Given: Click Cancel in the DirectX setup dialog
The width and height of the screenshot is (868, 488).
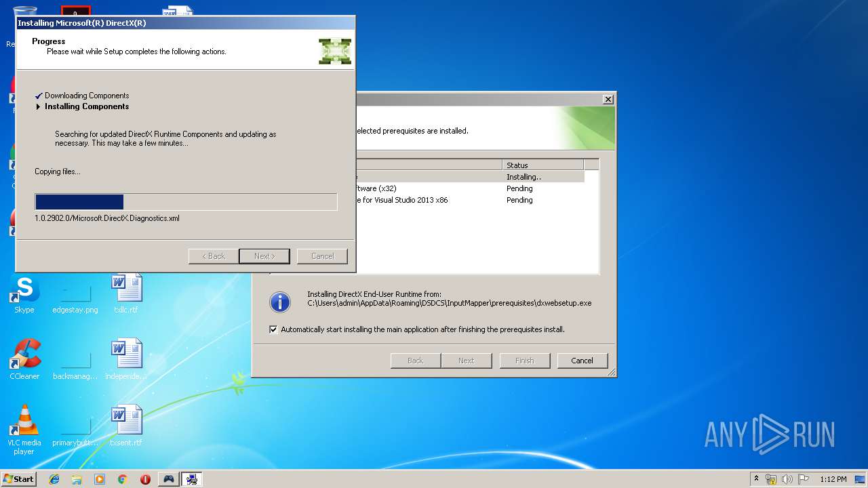Looking at the screenshot, I should coord(322,256).
